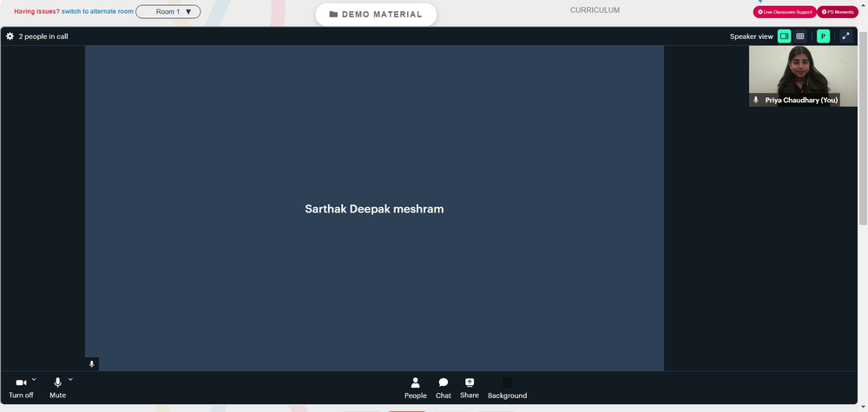Image resolution: width=868 pixels, height=412 pixels.
Task: Open Background effects option
Action: click(507, 389)
